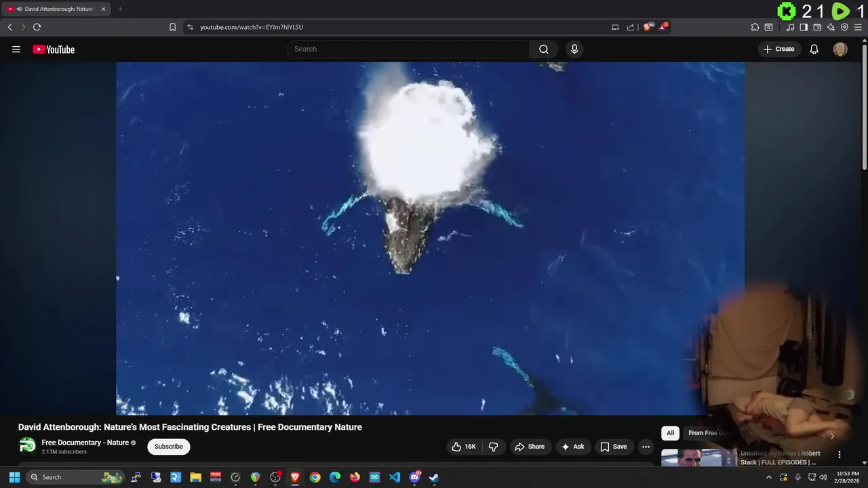Open the browser main menu
Image resolution: width=868 pixels, height=488 pixels.
858,27
